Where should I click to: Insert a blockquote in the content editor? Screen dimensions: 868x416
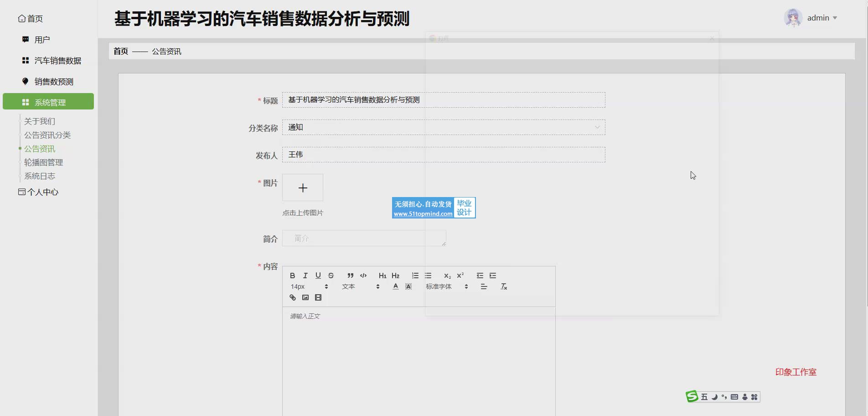tap(350, 276)
